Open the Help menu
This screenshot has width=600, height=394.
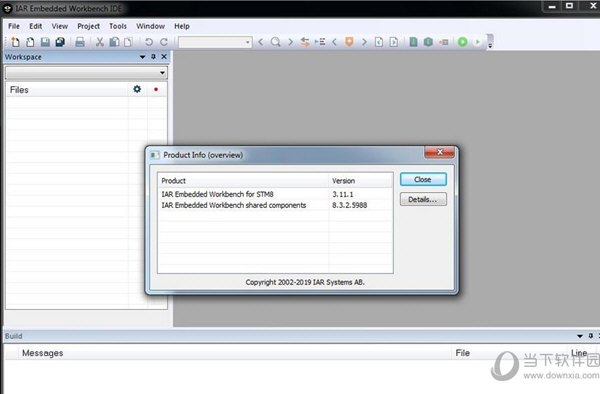(182, 26)
